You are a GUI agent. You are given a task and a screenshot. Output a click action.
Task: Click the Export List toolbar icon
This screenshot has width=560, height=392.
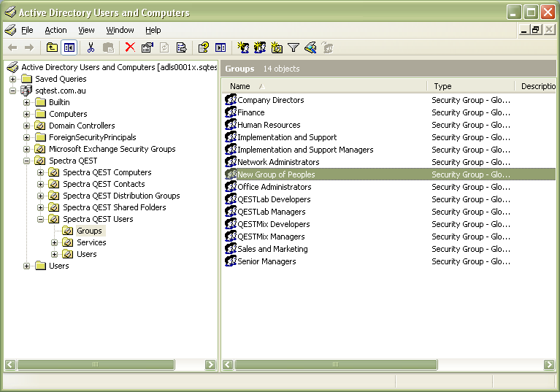point(182,47)
